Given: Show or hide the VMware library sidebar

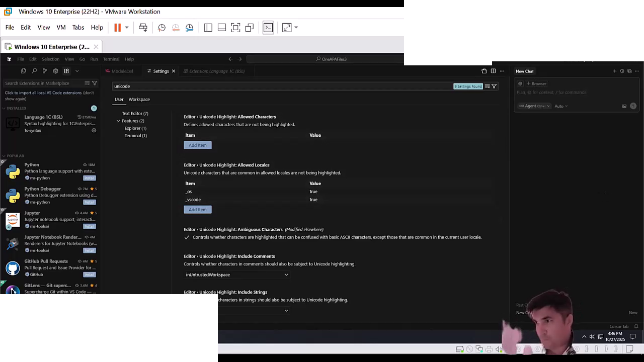Looking at the screenshot, I should [208, 28].
